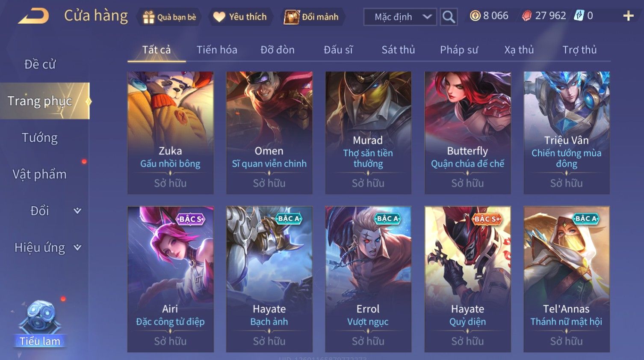Open Yêu thích heart favorites
The width and height of the screenshot is (644, 360).
point(240,17)
